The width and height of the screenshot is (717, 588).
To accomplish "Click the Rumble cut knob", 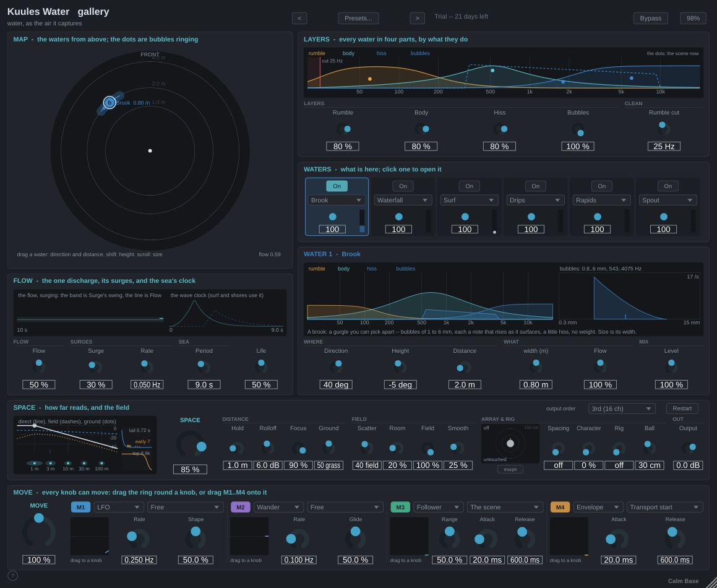I will tap(664, 129).
